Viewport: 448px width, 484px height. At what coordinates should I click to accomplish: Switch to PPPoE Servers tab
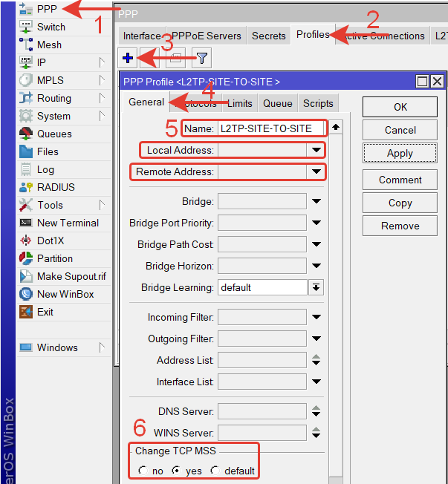coord(206,36)
